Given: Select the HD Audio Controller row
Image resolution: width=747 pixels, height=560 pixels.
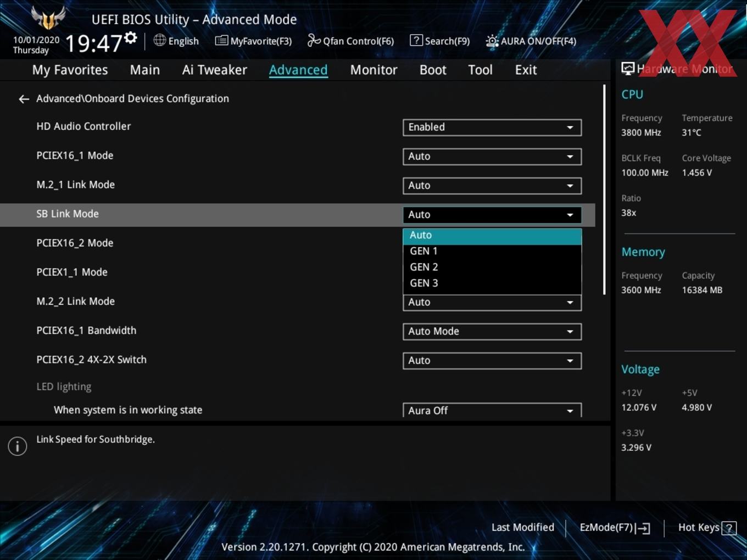Looking at the screenshot, I should tap(298, 127).
